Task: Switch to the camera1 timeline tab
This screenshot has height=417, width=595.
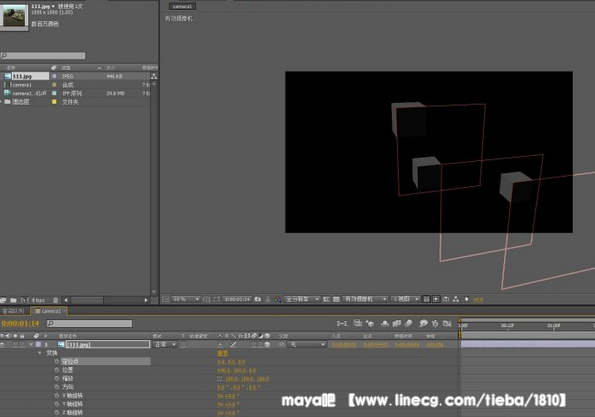Action: tap(49, 311)
